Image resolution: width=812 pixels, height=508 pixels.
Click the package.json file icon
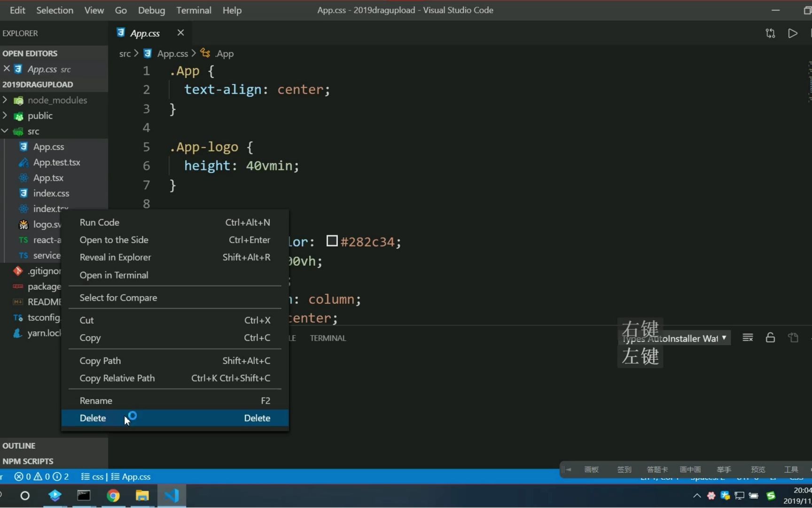tap(18, 286)
